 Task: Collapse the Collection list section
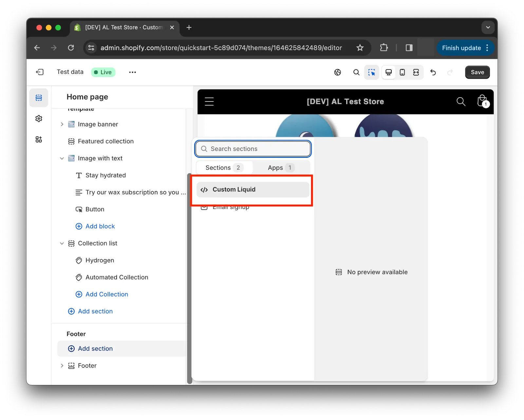[x=62, y=243]
